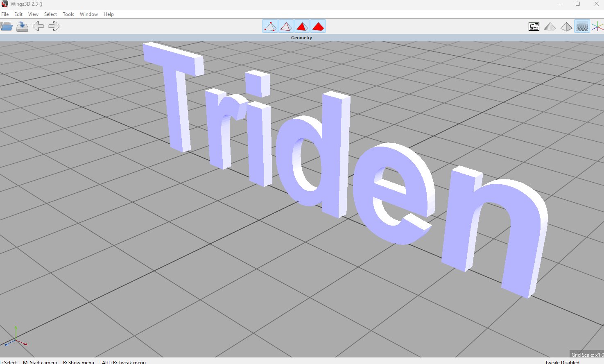Click the letter T 3D object
This screenshot has width=604, height=364.
click(176, 106)
